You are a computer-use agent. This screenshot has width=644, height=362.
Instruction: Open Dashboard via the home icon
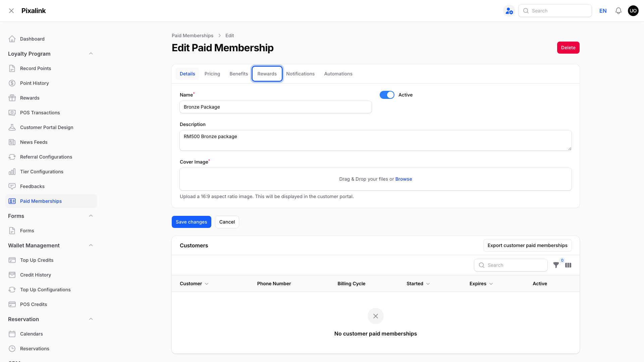12,39
